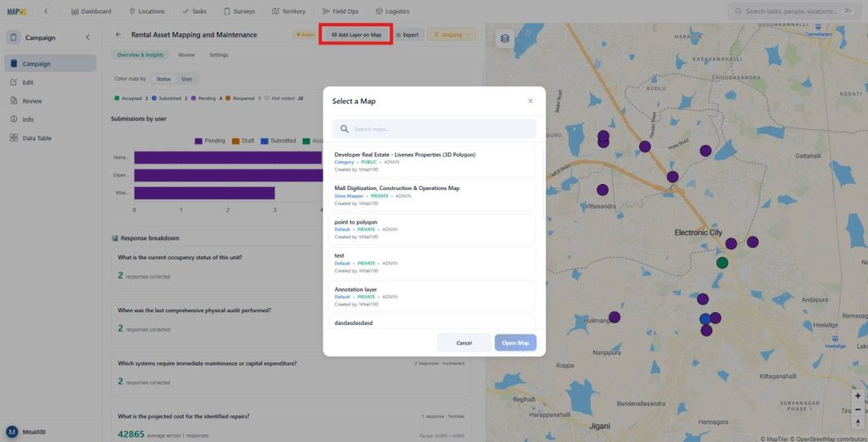Select the dasdasdasdasd map entry

click(432, 322)
